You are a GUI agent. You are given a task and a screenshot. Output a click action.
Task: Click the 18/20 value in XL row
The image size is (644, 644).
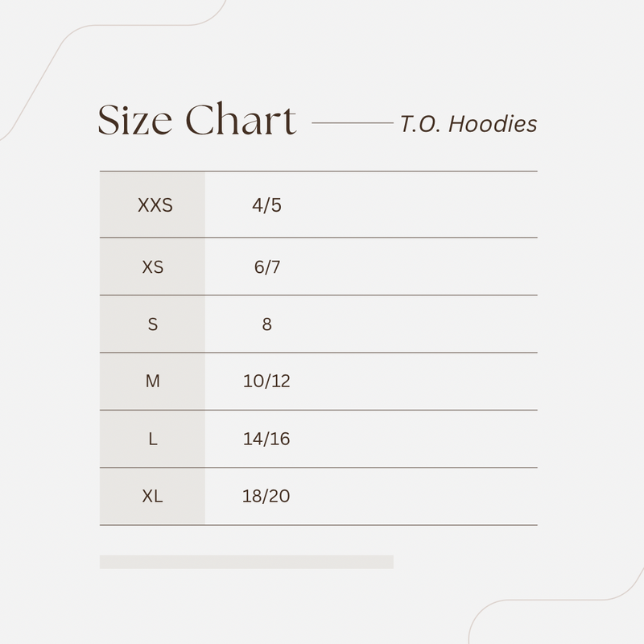point(266,497)
